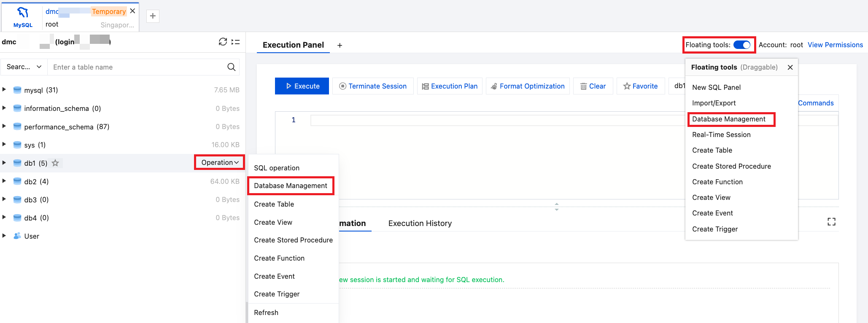Screen dimensions: 868x323
Task: Click the list view icon beside refresh
Action: click(236, 42)
